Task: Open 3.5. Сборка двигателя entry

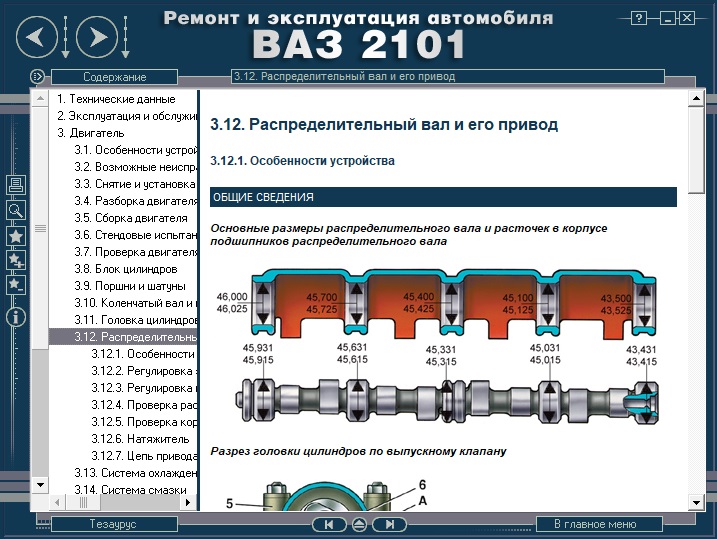Action: [x=131, y=218]
